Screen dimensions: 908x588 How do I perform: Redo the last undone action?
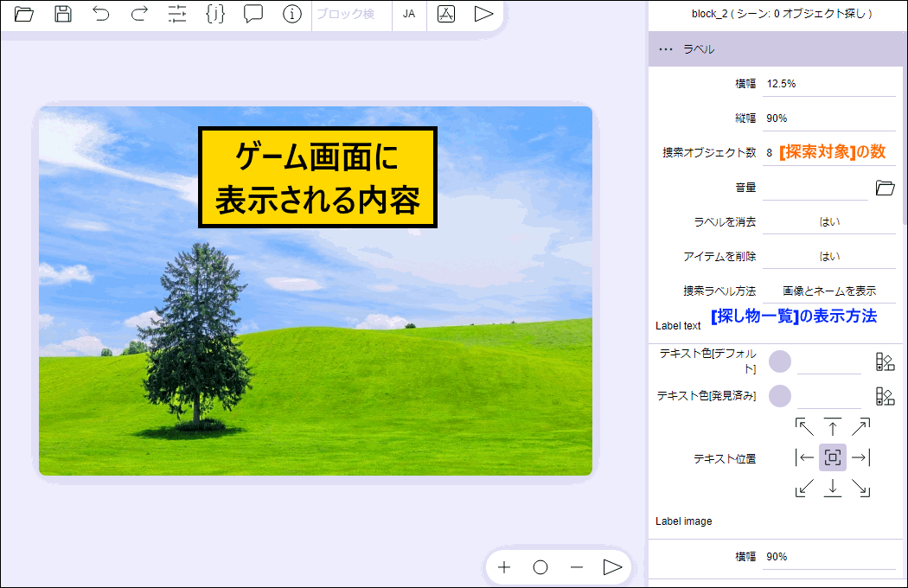click(139, 14)
